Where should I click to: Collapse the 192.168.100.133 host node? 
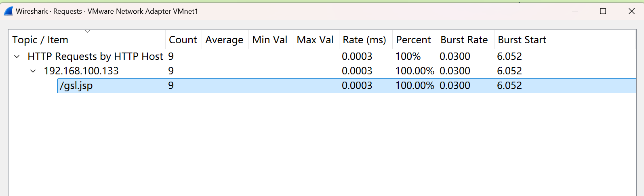[33, 71]
